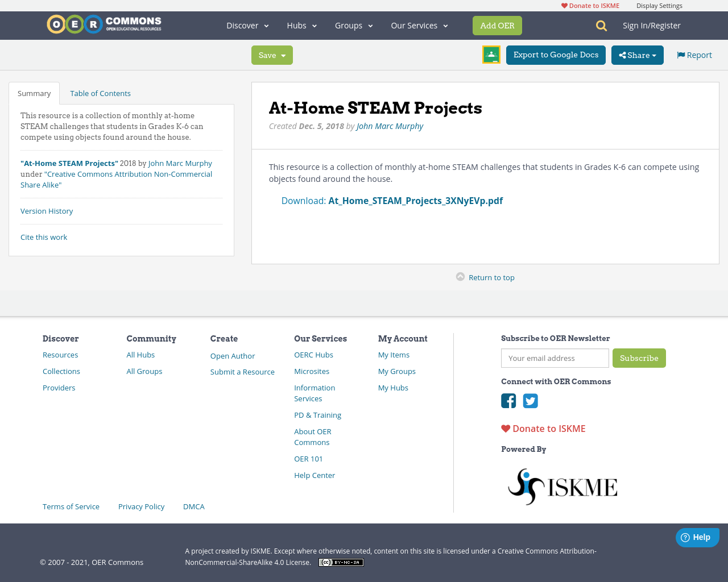Open the search with the magnifier icon
The height and width of the screenshot is (582, 728).
pyautogui.click(x=600, y=25)
